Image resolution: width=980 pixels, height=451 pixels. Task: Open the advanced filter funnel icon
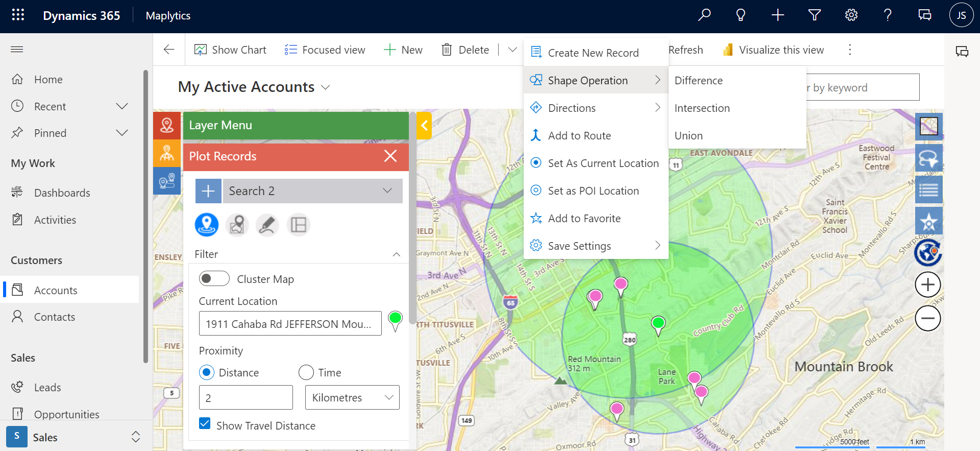(x=814, y=15)
